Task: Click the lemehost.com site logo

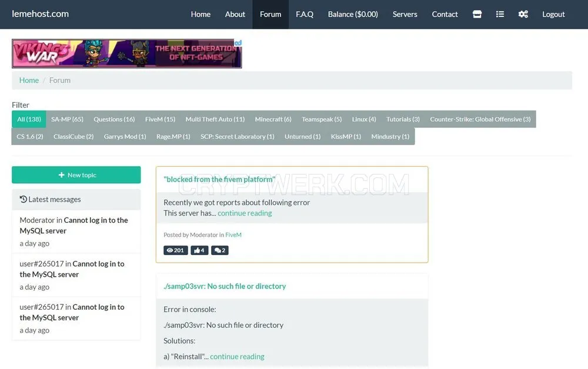Action: point(40,14)
